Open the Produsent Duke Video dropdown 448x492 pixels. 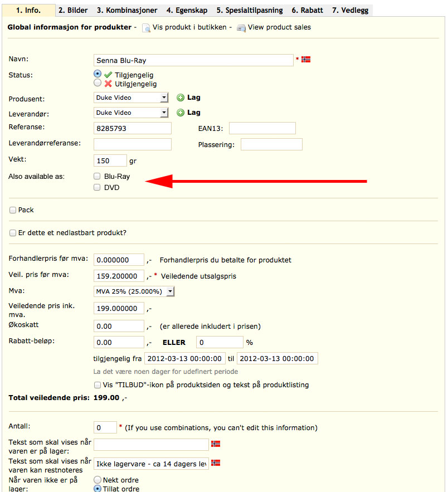pyautogui.click(x=131, y=98)
